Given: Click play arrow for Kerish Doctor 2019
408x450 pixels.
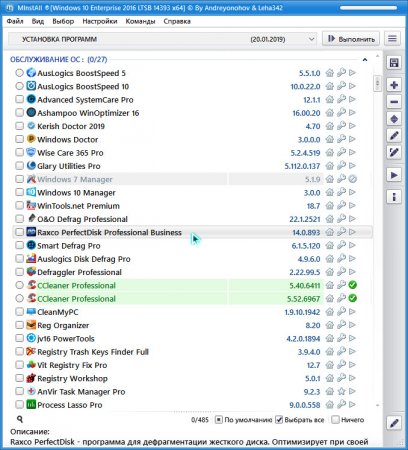Looking at the screenshot, I should pos(352,126).
